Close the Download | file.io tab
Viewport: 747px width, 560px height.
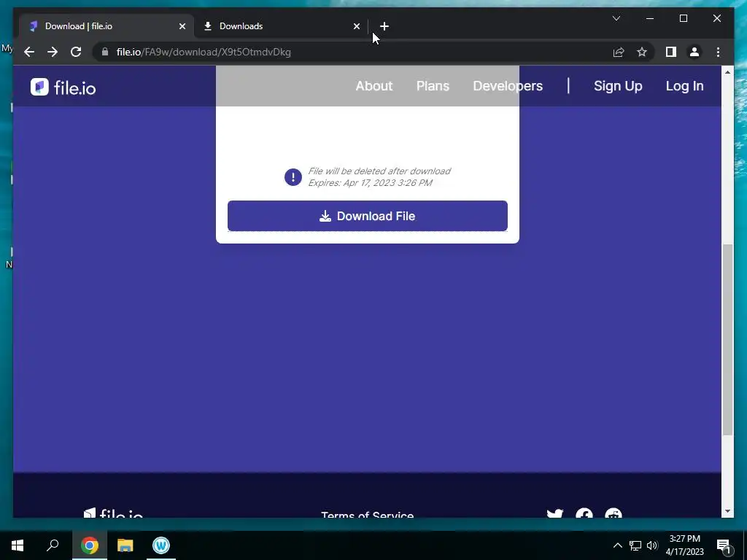[182, 26]
